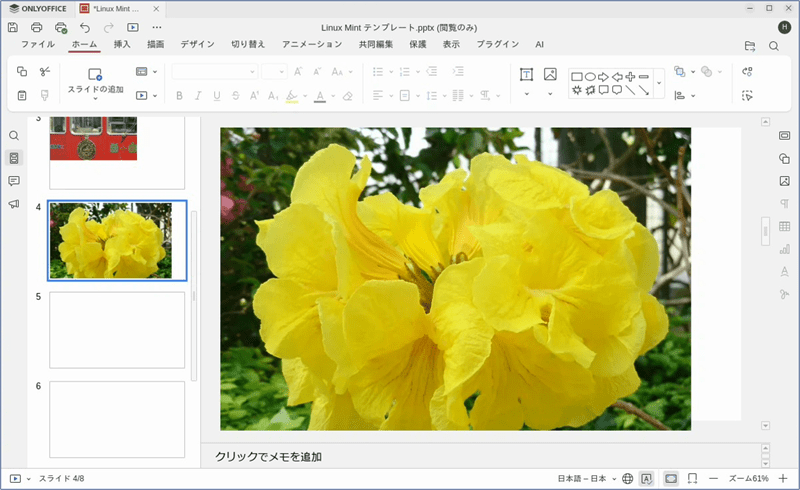Expand the slideshow start options in status bar

point(29,479)
